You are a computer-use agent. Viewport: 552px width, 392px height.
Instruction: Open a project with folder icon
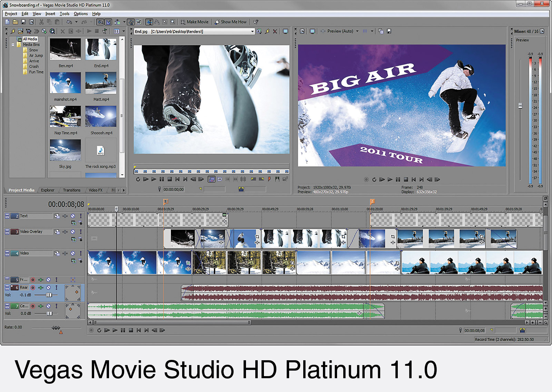(x=15, y=22)
